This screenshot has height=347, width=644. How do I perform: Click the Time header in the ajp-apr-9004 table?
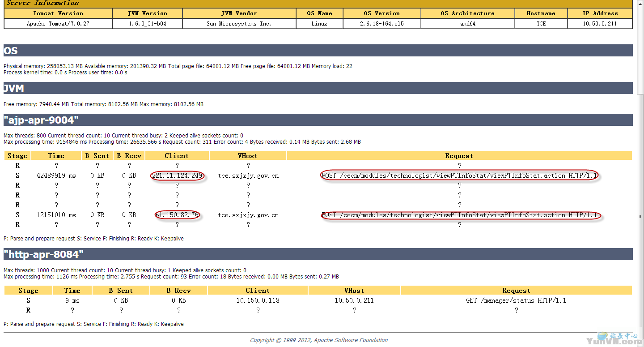click(56, 156)
